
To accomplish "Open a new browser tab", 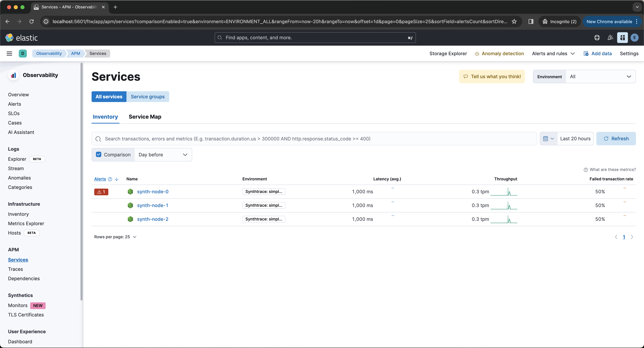I will [x=115, y=7].
